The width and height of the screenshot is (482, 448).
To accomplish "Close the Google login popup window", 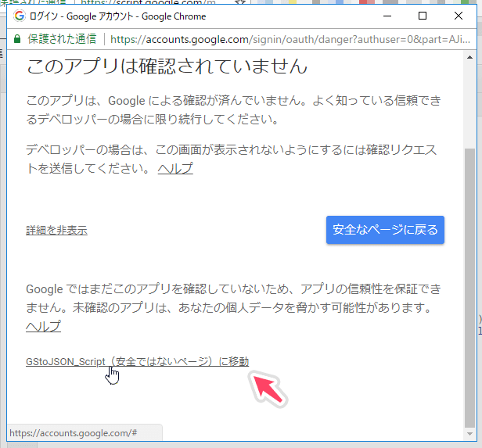I will pyautogui.click(x=459, y=16).
